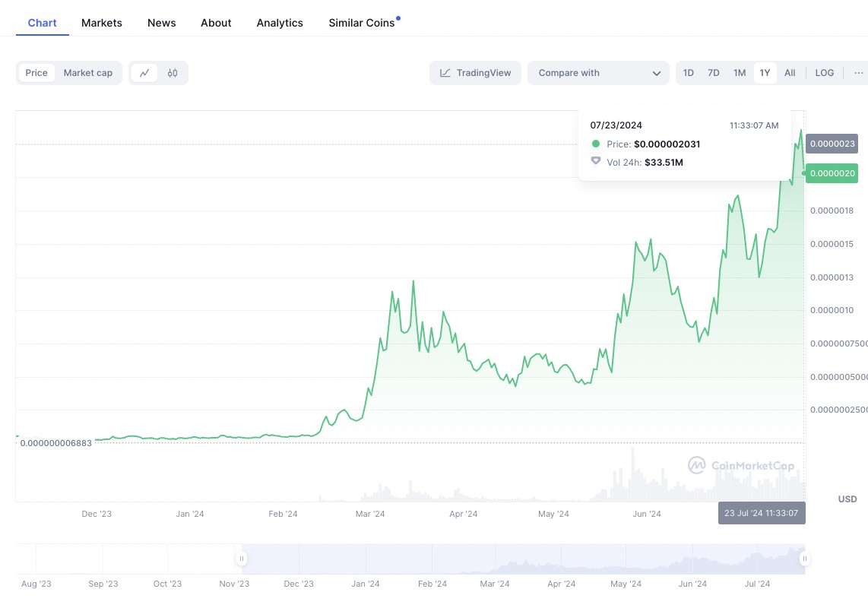The width and height of the screenshot is (868, 608).
Task: Switch chart to candlestick view
Action: pyautogui.click(x=173, y=72)
